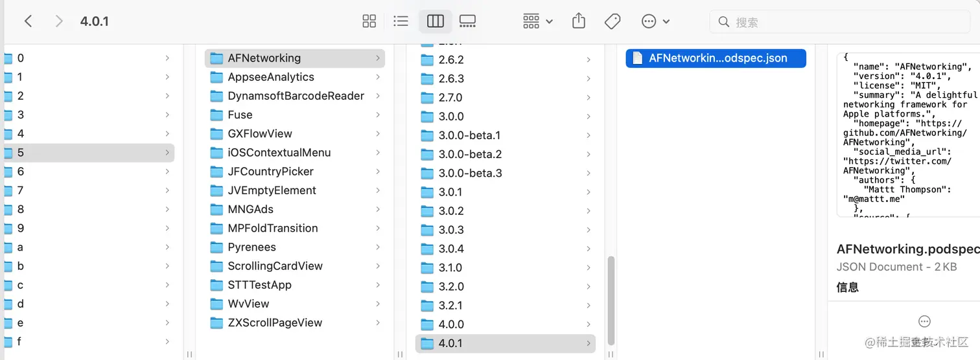Click the MNGAds folder icon

216,209
